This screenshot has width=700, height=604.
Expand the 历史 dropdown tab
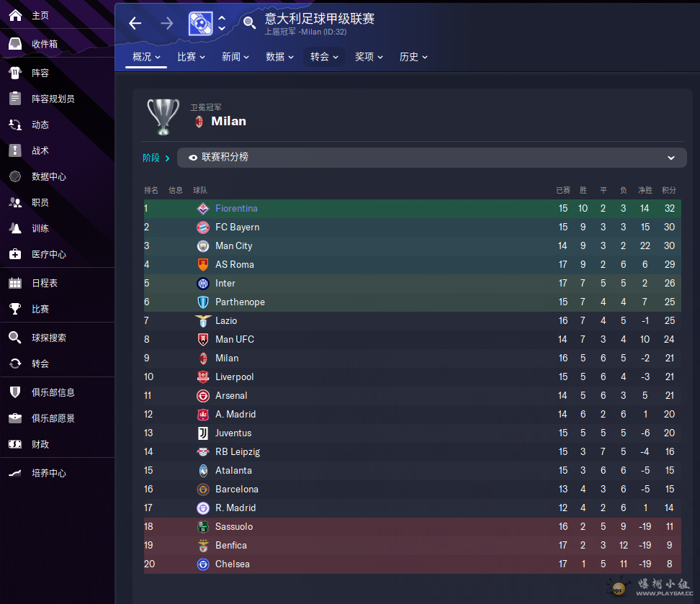pyautogui.click(x=413, y=57)
